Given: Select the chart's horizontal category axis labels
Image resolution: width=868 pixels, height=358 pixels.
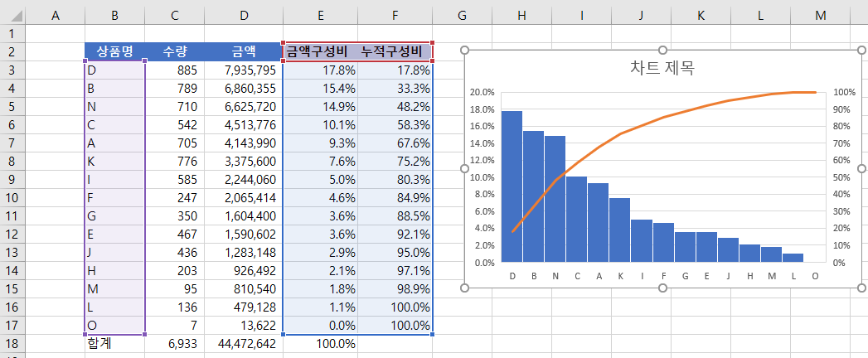Looking at the screenshot, I should pyautogui.click(x=663, y=276).
